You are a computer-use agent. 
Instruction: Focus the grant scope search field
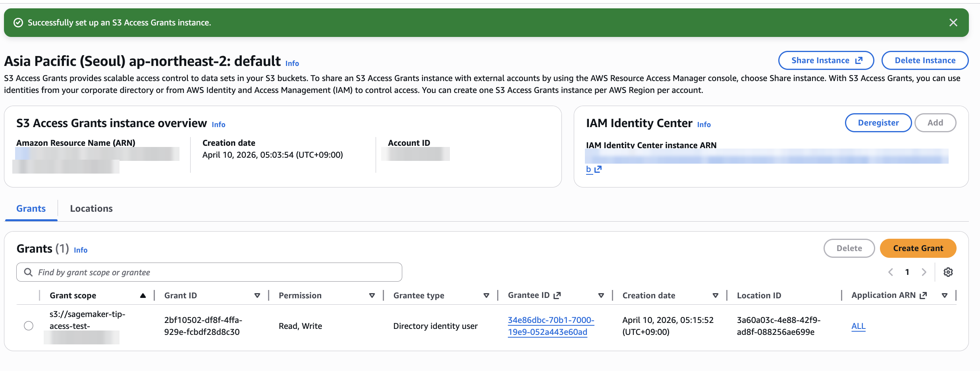209,272
